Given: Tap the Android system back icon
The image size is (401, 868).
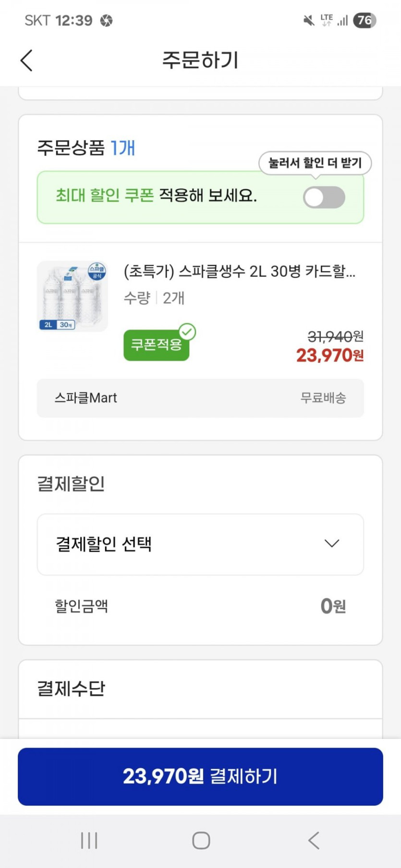Looking at the screenshot, I should click(314, 840).
